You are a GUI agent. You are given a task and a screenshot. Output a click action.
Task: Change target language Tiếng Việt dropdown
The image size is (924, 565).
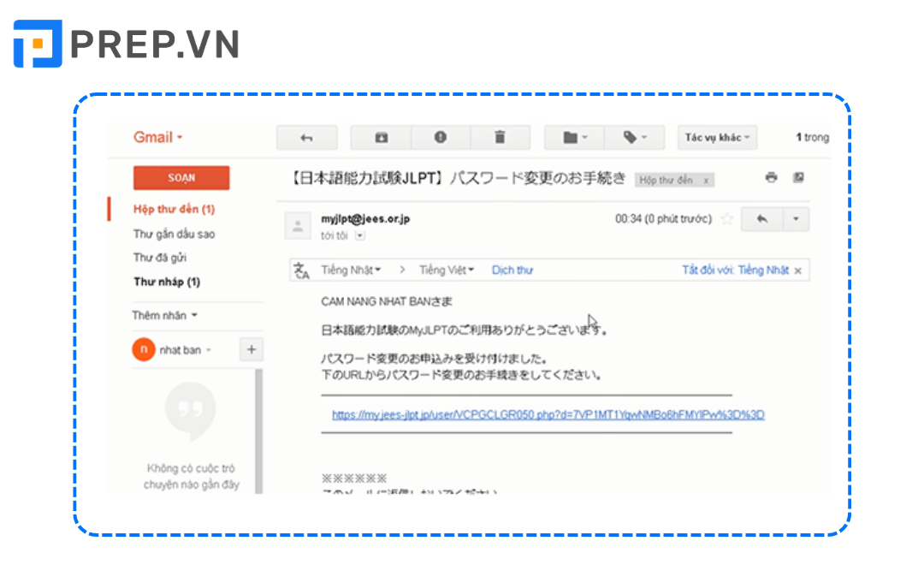(446, 270)
